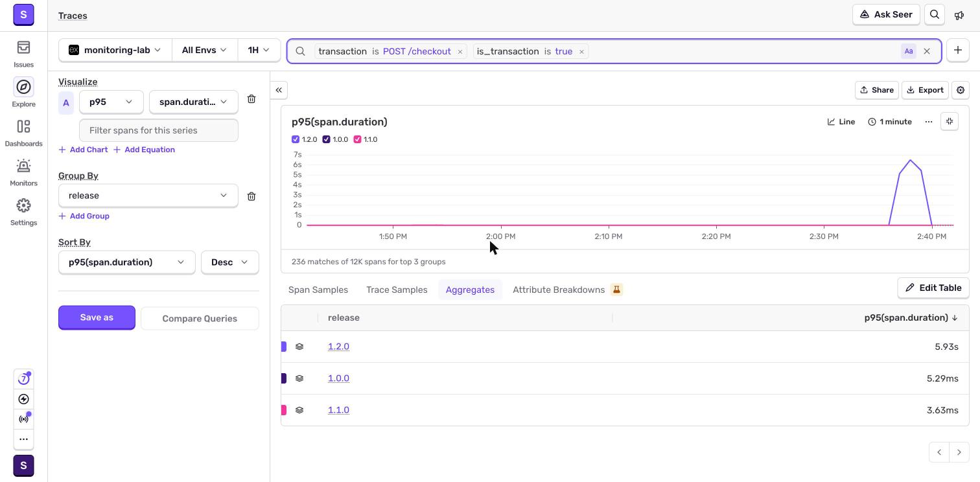Open the table settings gear icon
980x482 pixels.
pyautogui.click(x=961, y=90)
